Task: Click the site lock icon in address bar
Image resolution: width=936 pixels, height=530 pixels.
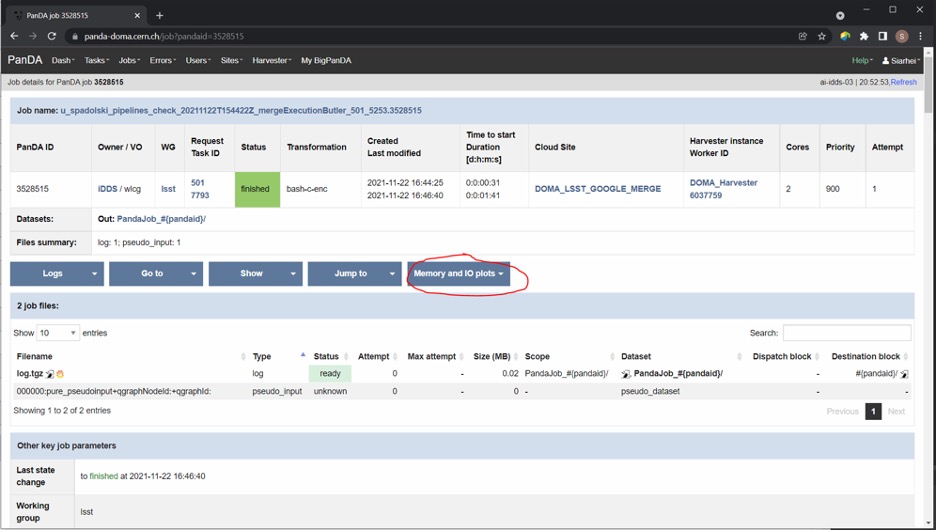Action: point(75,36)
